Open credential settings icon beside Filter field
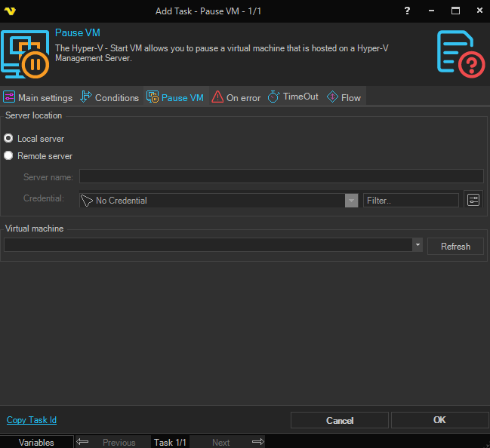490x448 pixels. (x=473, y=200)
